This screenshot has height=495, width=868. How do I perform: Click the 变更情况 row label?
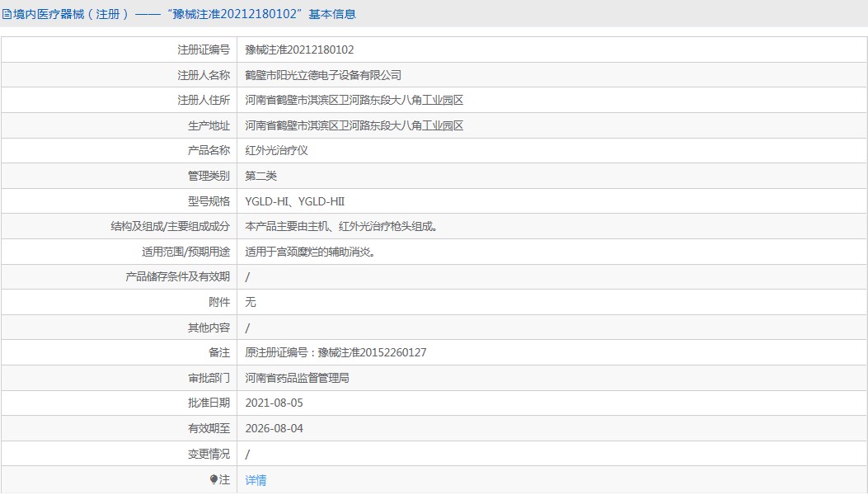click(x=209, y=454)
